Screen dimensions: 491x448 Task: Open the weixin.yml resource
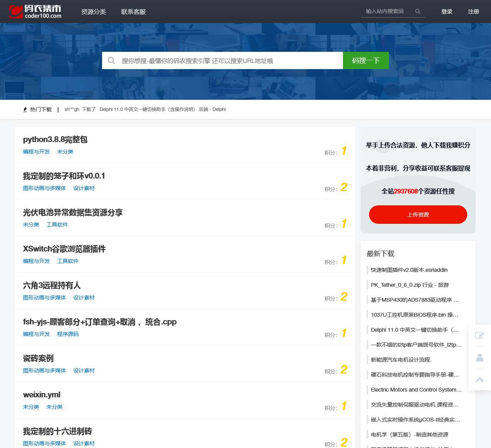tap(42, 395)
